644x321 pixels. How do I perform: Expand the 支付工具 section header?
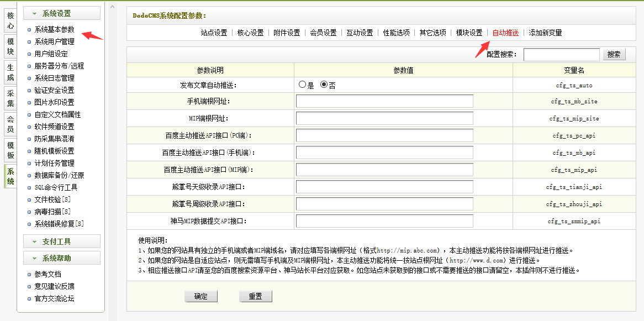pyautogui.click(x=62, y=241)
